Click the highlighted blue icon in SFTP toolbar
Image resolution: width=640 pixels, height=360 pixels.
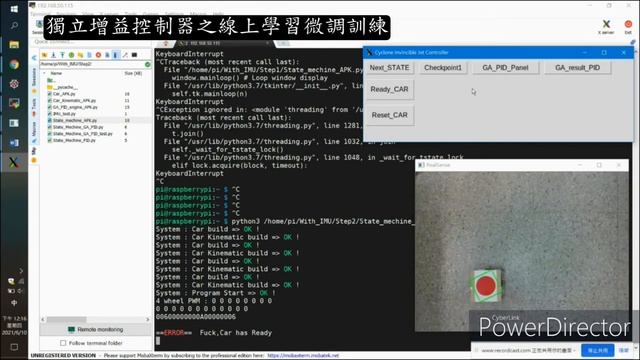tap(116, 55)
